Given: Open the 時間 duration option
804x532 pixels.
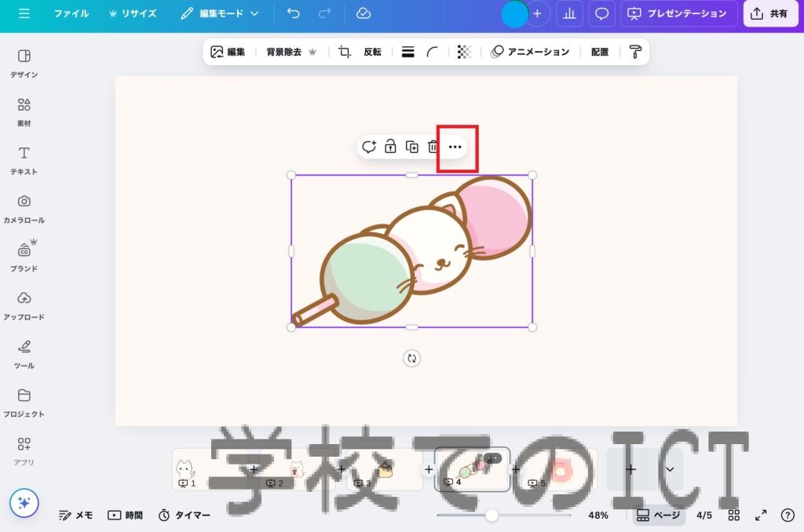Looking at the screenshot, I should [125, 515].
